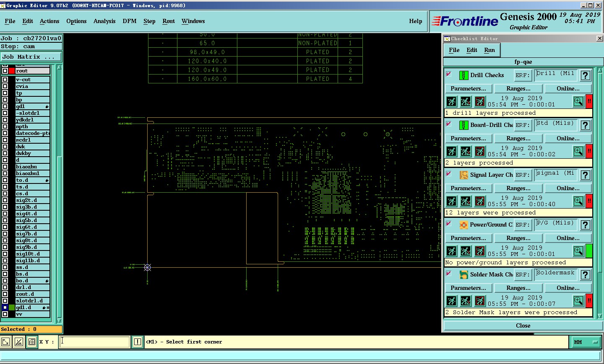604x364 pixels.
Task: Open the Analysis menu
Action: tap(104, 21)
